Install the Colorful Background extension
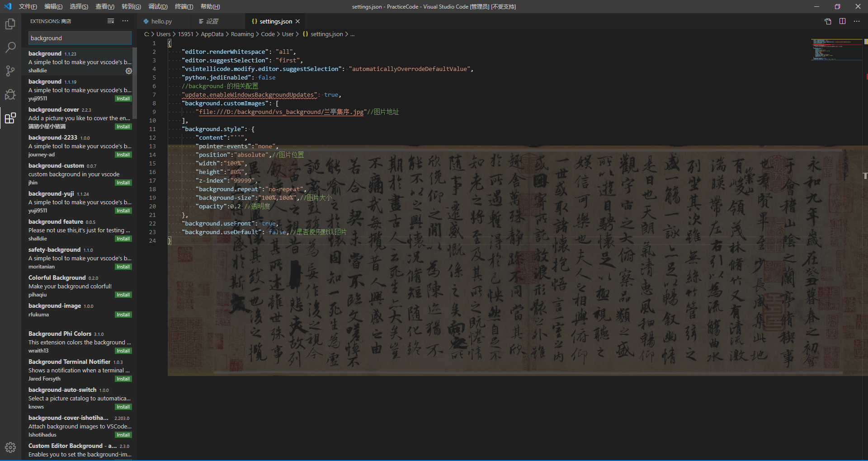This screenshot has height=461, width=868. click(x=123, y=295)
